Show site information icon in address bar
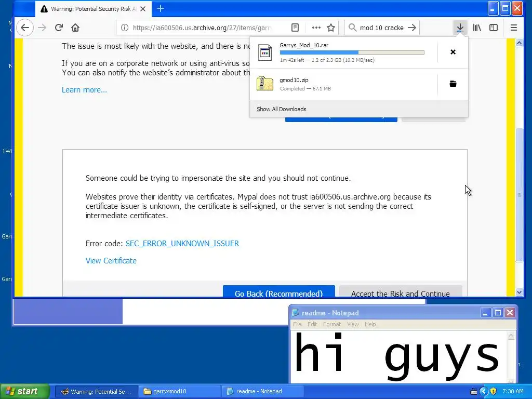Image resolution: width=532 pixels, height=399 pixels. tap(125, 28)
